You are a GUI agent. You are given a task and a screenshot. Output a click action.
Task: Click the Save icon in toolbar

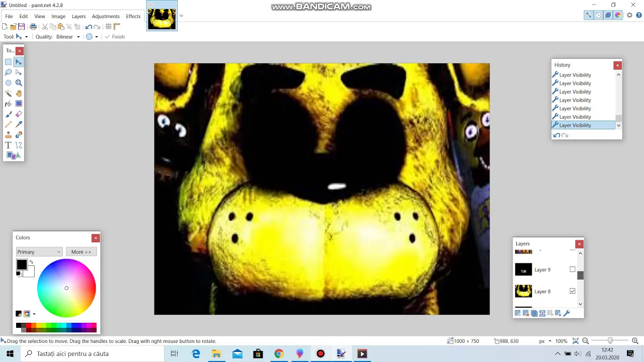point(21,27)
